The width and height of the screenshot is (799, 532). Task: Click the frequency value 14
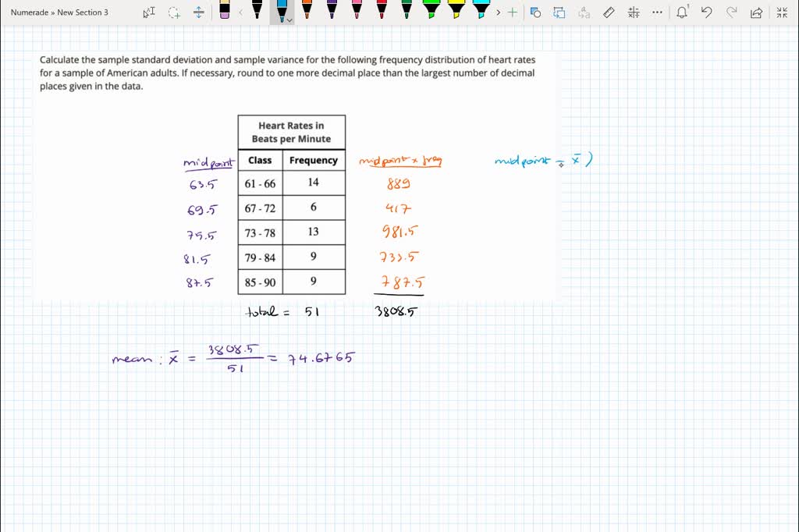(x=314, y=182)
